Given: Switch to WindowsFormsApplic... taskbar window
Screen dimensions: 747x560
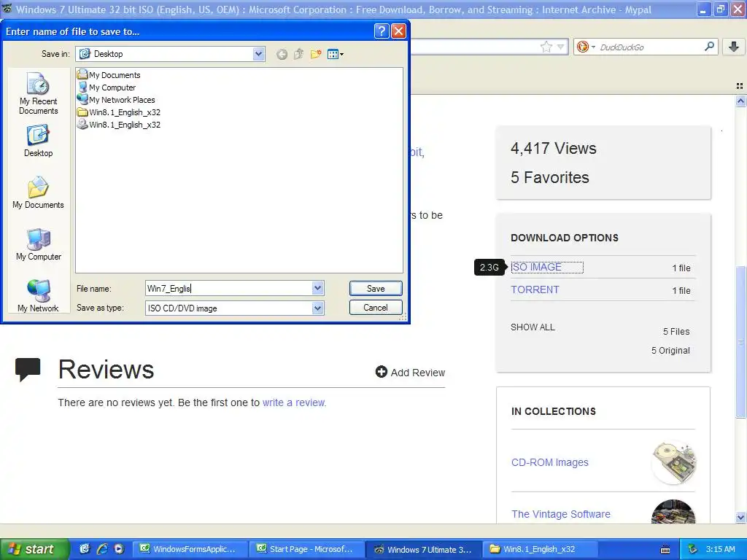Looking at the screenshot, I should [x=190, y=549].
